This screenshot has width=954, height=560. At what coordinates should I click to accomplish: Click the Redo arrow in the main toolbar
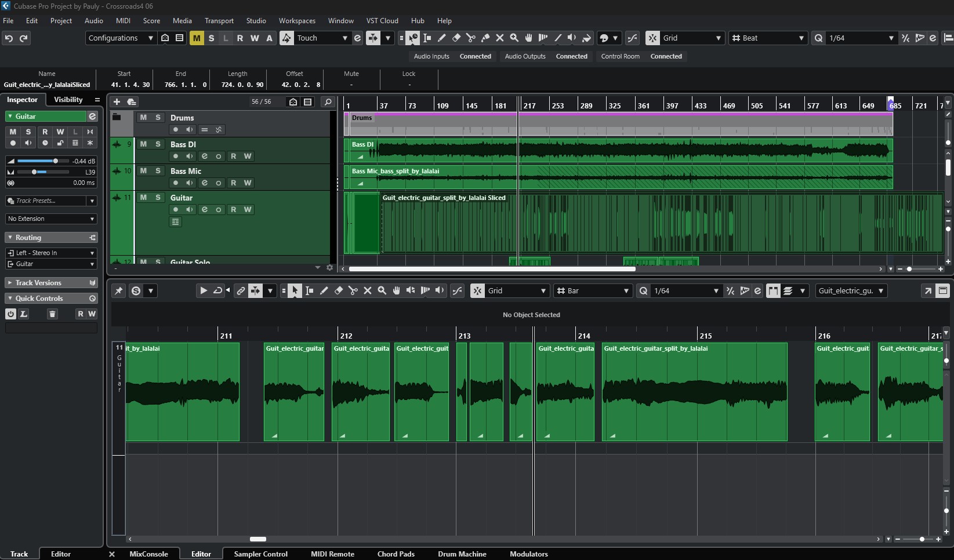point(24,38)
